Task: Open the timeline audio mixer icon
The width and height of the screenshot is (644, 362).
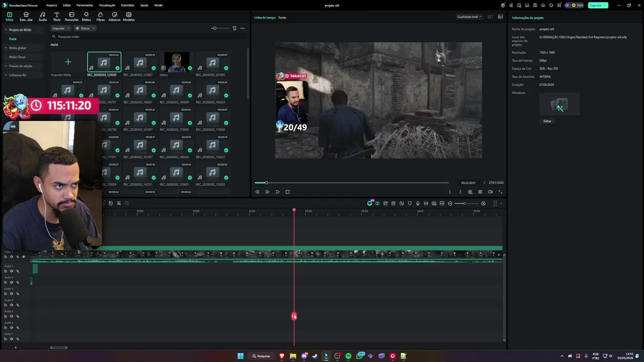Action: coord(426,203)
